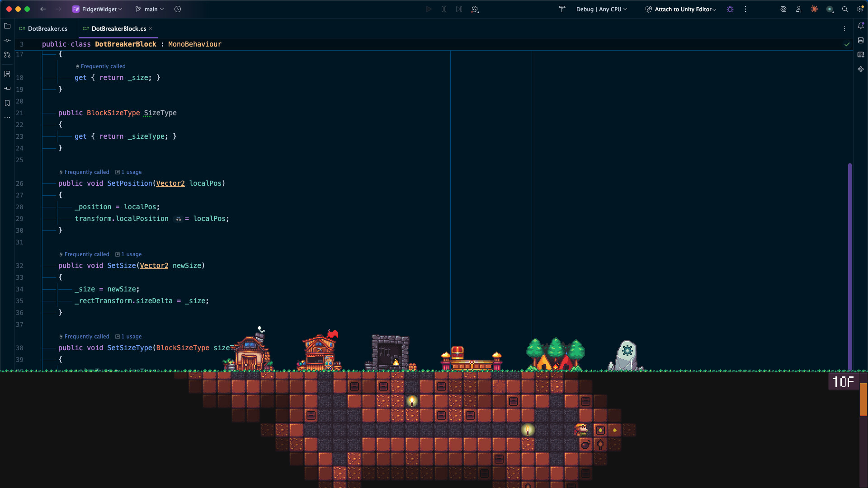Click the 1 usage link above SetPosition
This screenshot has width=868, height=488.
[132, 172]
